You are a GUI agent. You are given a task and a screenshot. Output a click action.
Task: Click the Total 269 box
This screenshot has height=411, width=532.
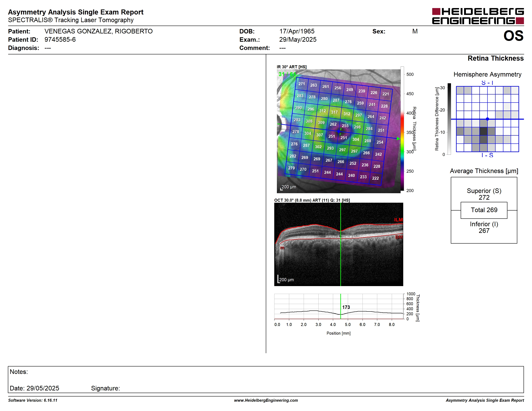(x=484, y=210)
